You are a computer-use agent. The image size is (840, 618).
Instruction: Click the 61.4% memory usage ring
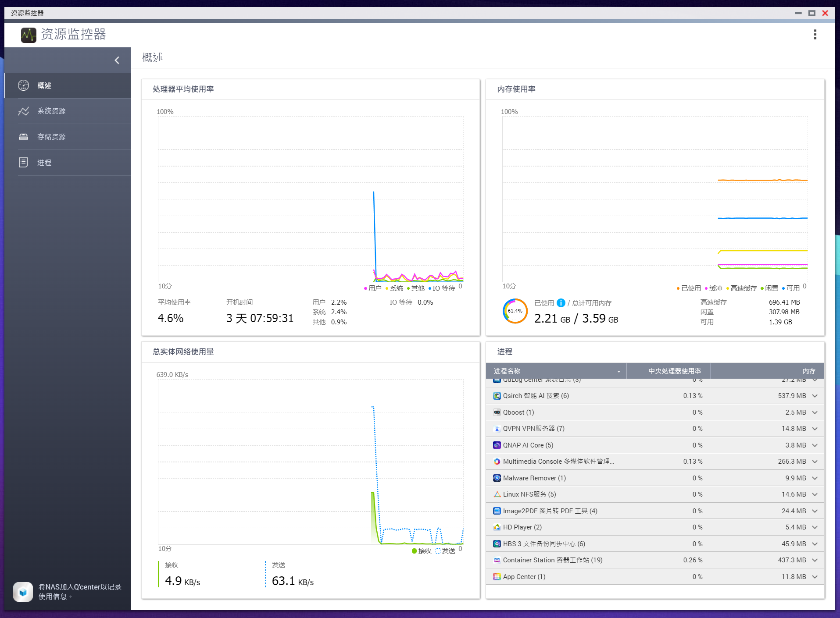tap(515, 311)
